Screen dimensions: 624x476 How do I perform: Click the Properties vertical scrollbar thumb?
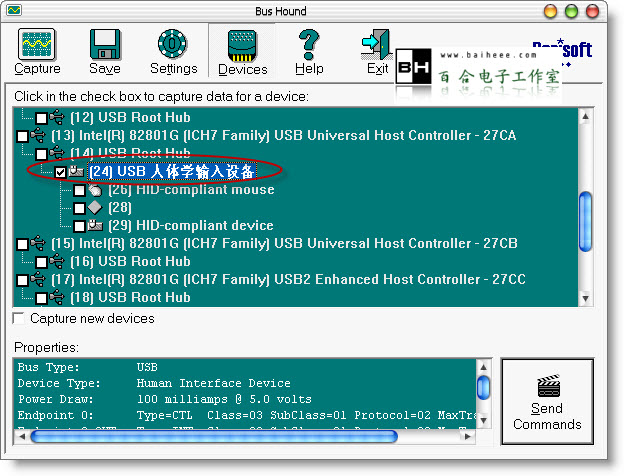point(483,387)
